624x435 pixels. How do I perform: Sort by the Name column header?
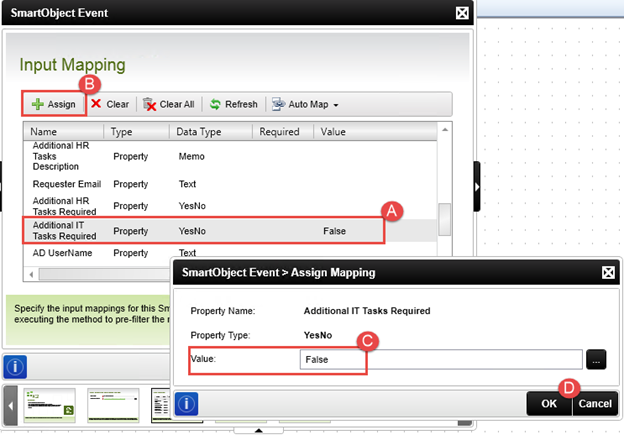(x=64, y=132)
